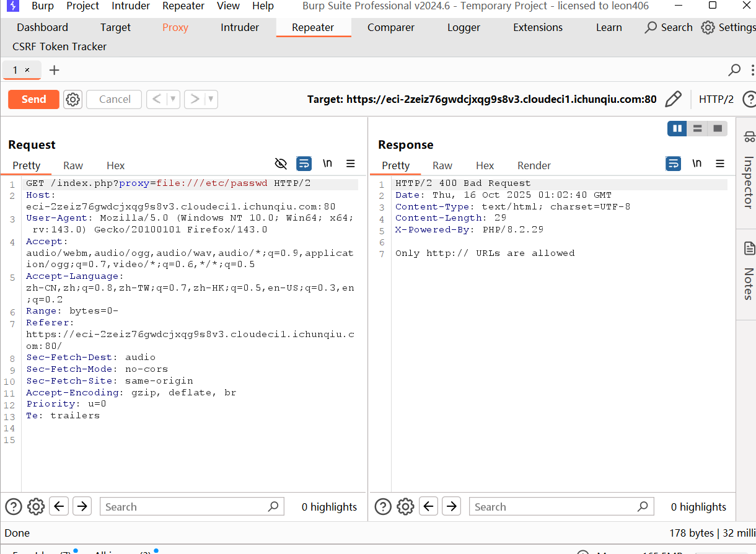The width and height of the screenshot is (756, 554).
Task: Select side-by-side split layout view
Action: click(x=677, y=128)
